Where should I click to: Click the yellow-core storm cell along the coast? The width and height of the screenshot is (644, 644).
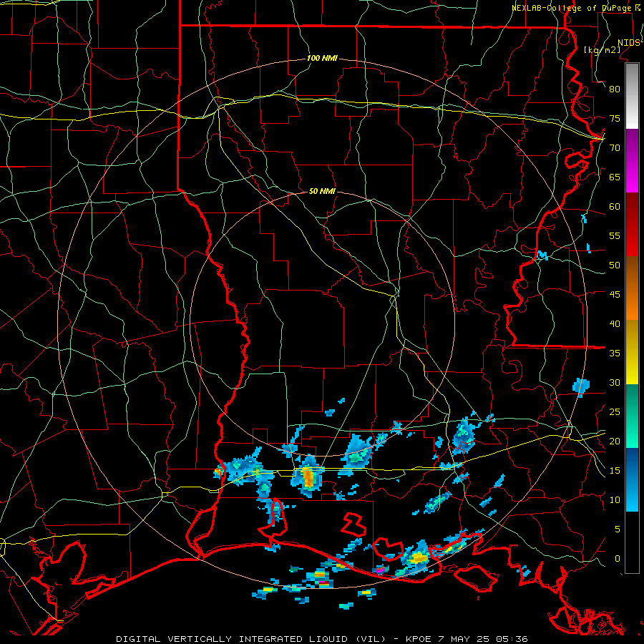tap(419, 557)
